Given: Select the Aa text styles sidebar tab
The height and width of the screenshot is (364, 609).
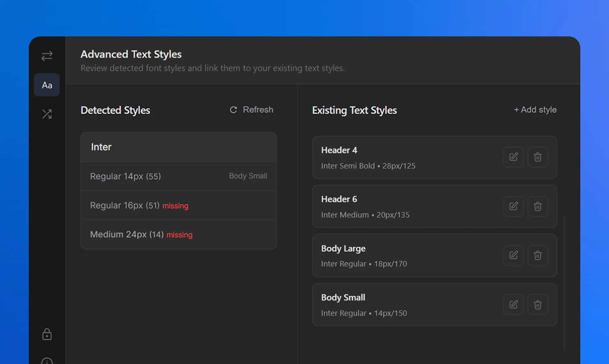Looking at the screenshot, I should [47, 85].
